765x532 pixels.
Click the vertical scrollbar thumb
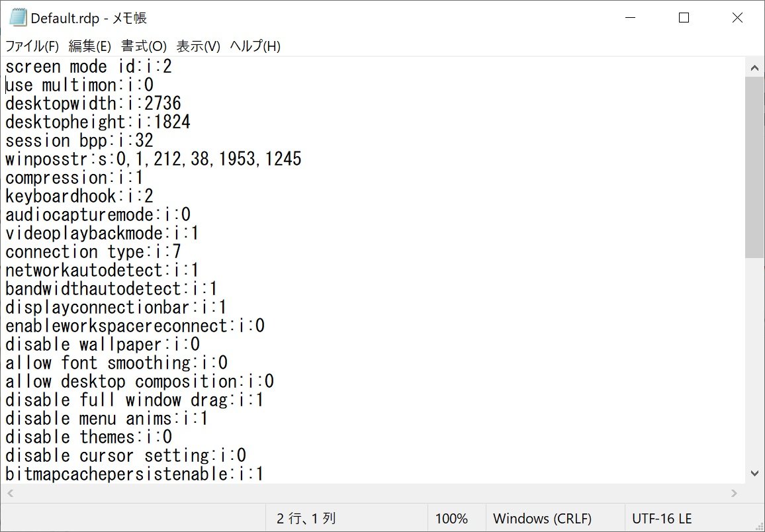coord(754,167)
